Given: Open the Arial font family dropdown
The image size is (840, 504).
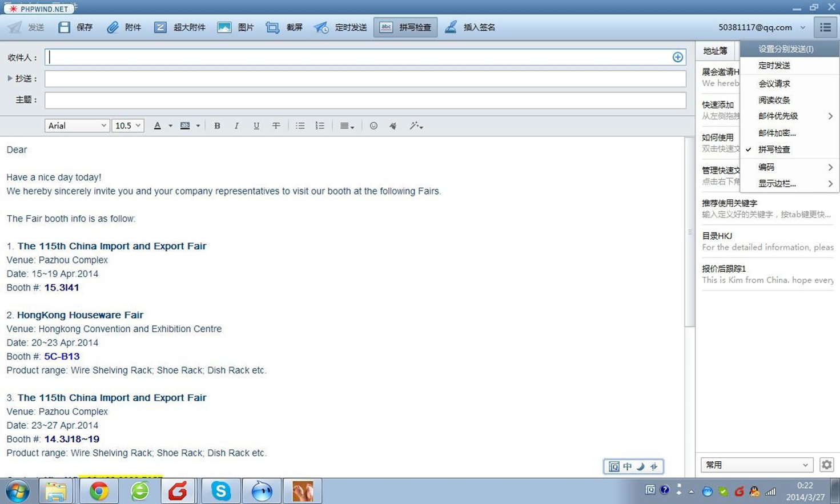Looking at the screenshot, I should (77, 126).
